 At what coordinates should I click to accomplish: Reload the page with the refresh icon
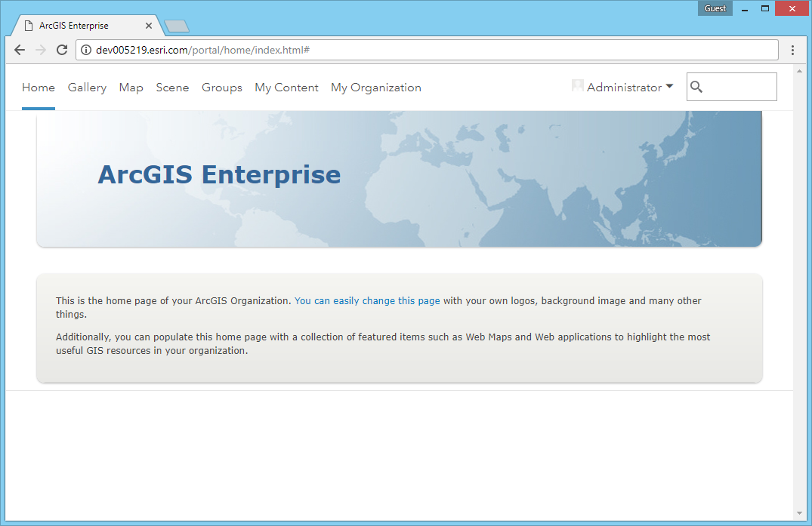(62, 50)
